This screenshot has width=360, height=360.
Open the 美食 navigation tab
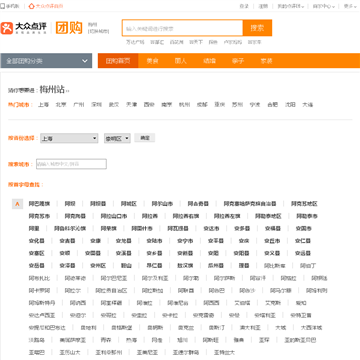152,61
